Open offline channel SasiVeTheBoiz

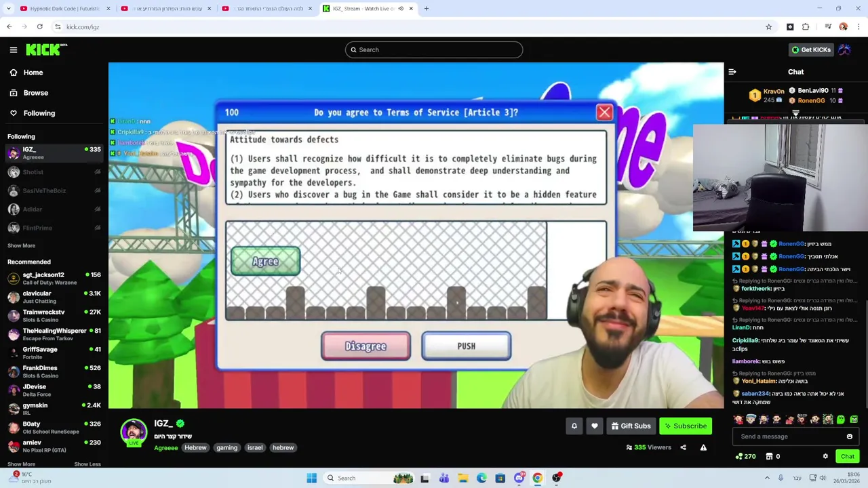pyautogui.click(x=54, y=190)
